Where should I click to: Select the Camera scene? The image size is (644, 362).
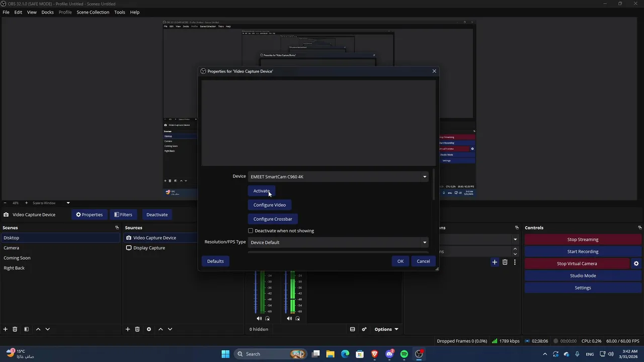[x=60, y=248]
